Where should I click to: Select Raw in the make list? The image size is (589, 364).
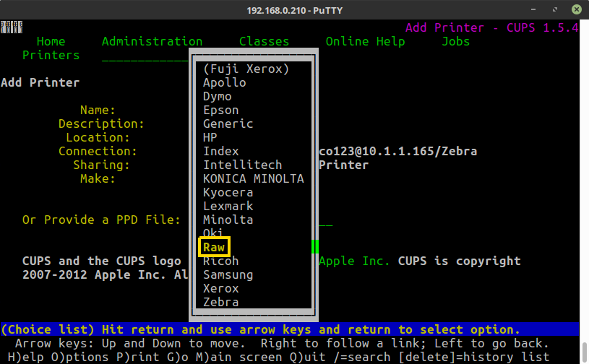click(214, 247)
